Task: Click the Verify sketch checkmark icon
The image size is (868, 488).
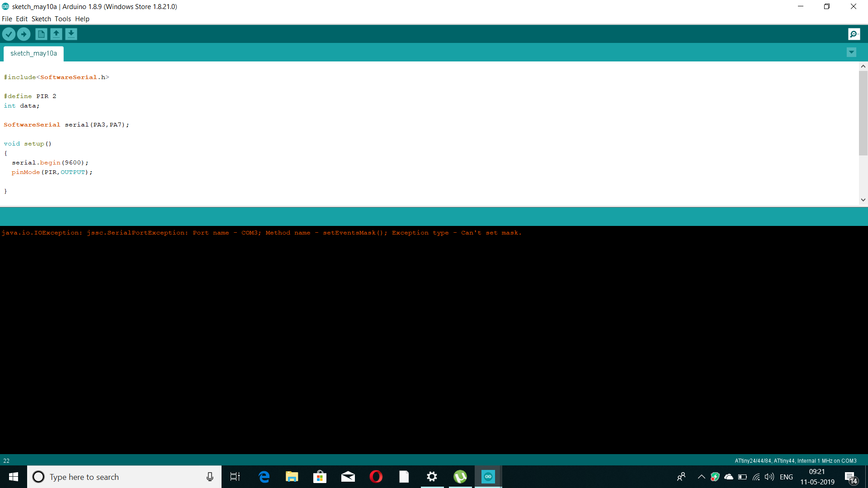Action: pos(9,34)
